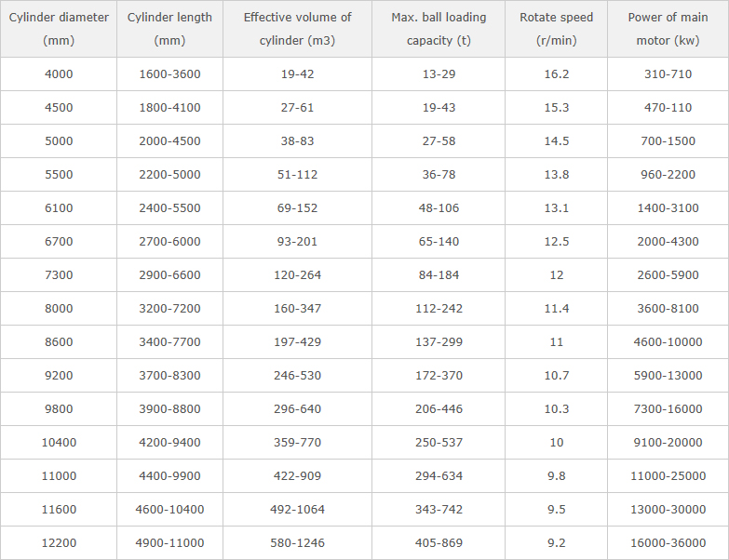Click the Cylinder diameter (mm) column header
Viewport: 729px width, 560px height.
(59, 29)
